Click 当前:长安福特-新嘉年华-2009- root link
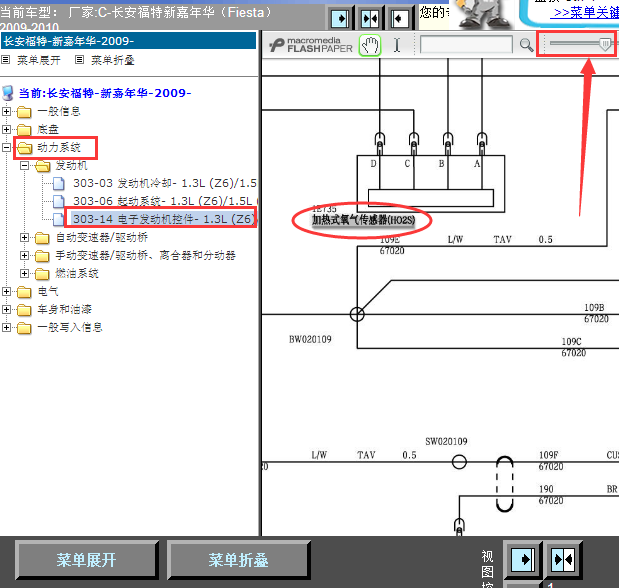 pyautogui.click(x=105, y=93)
